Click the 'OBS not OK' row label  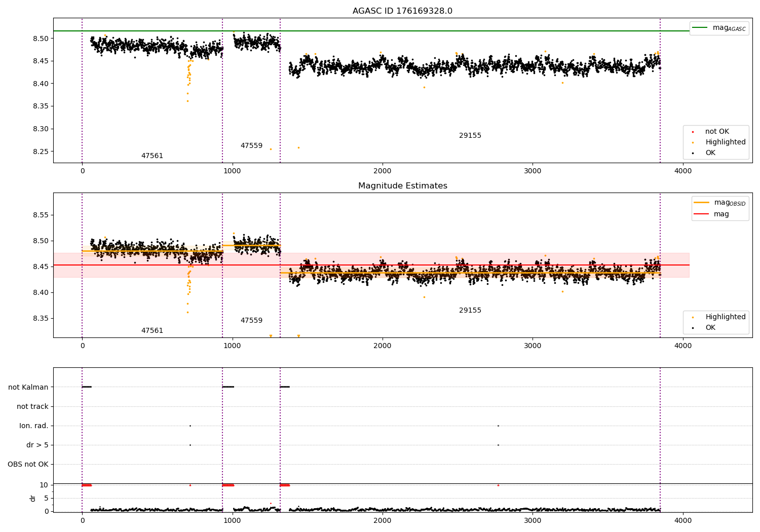point(28,464)
